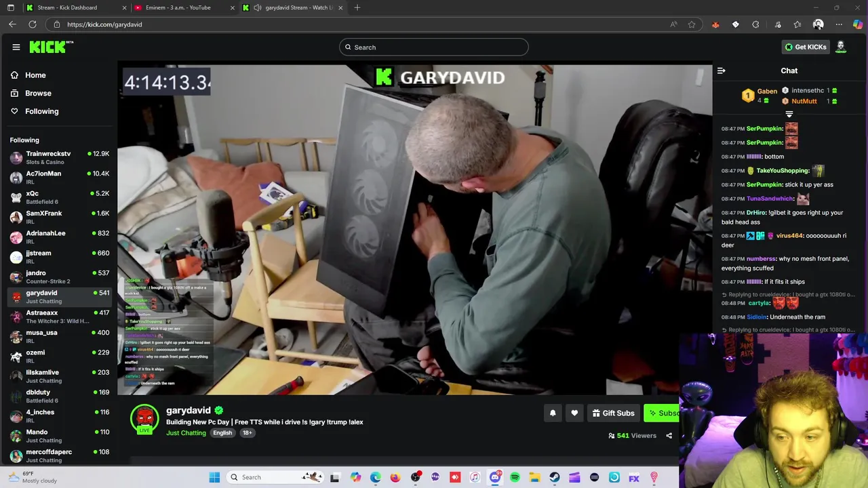
Task: Click the MetaMask fox extension icon
Action: [x=715, y=24]
